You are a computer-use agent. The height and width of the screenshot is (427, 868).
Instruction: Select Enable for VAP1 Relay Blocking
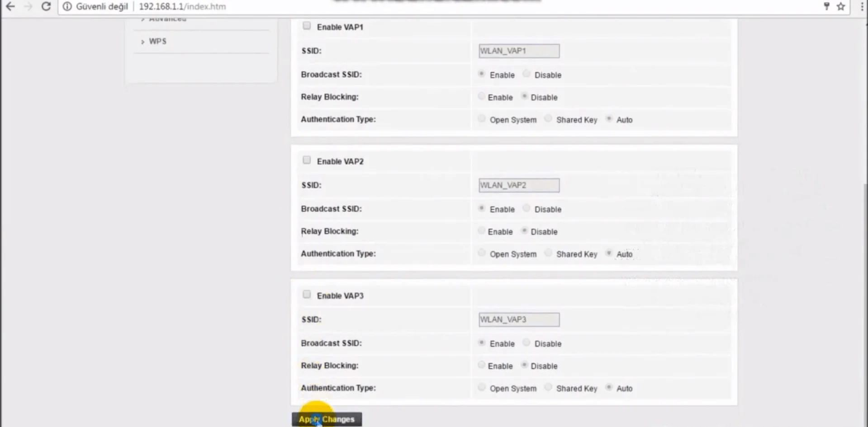482,96
